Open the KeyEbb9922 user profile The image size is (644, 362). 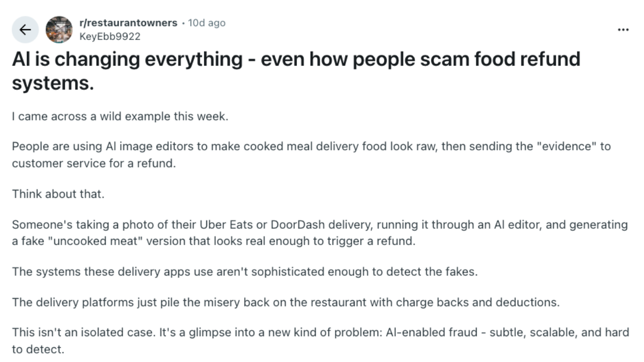110,36
